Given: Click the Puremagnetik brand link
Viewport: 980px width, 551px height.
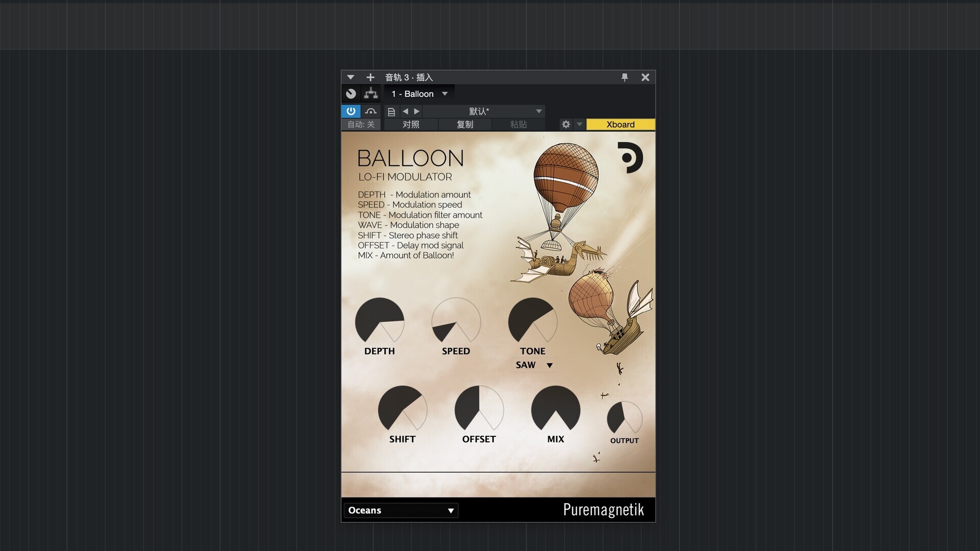Looking at the screenshot, I should [603, 510].
